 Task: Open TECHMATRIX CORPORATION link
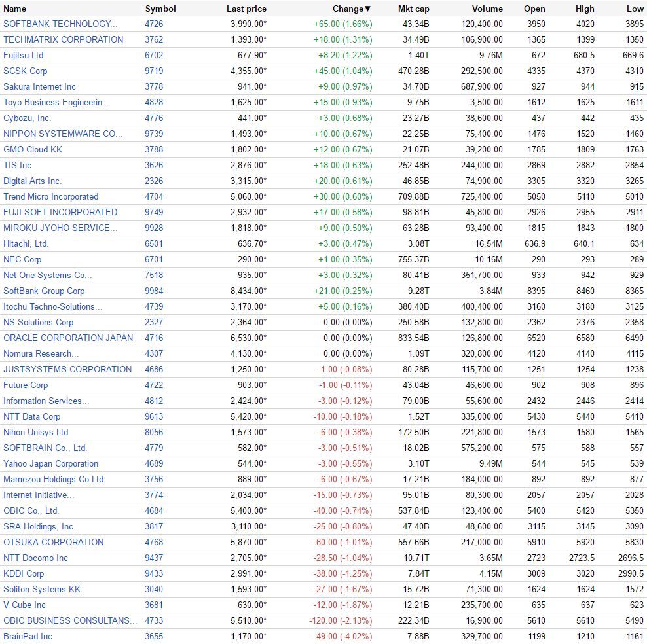pos(63,39)
